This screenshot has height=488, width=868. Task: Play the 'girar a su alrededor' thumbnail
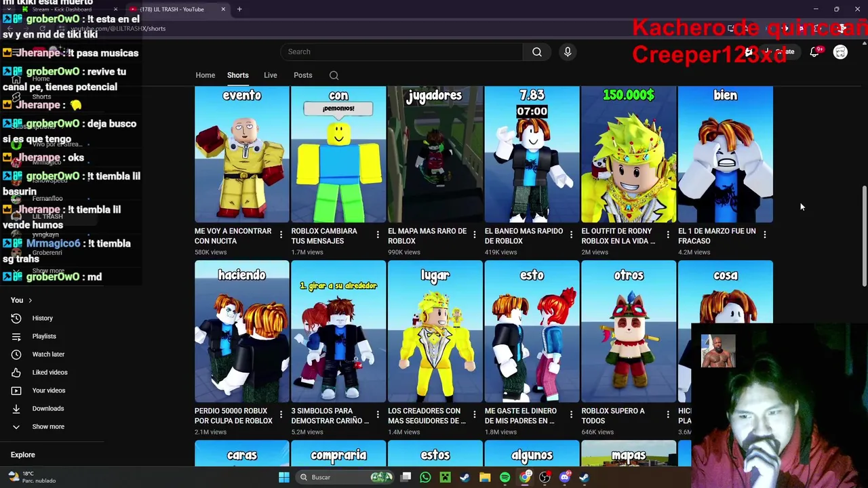point(338,331)
